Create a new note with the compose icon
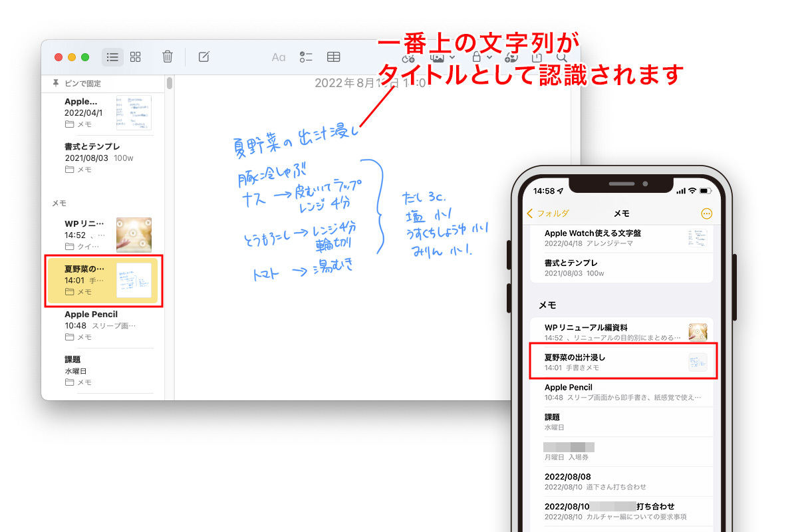Viewport: 798px width, 532px height. click(204, 57)
